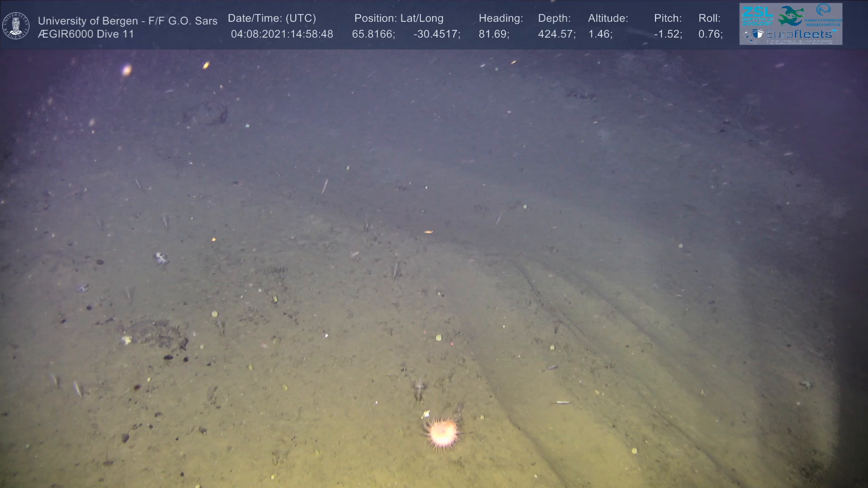Click the Depth value 424.57

coord(556,34)
